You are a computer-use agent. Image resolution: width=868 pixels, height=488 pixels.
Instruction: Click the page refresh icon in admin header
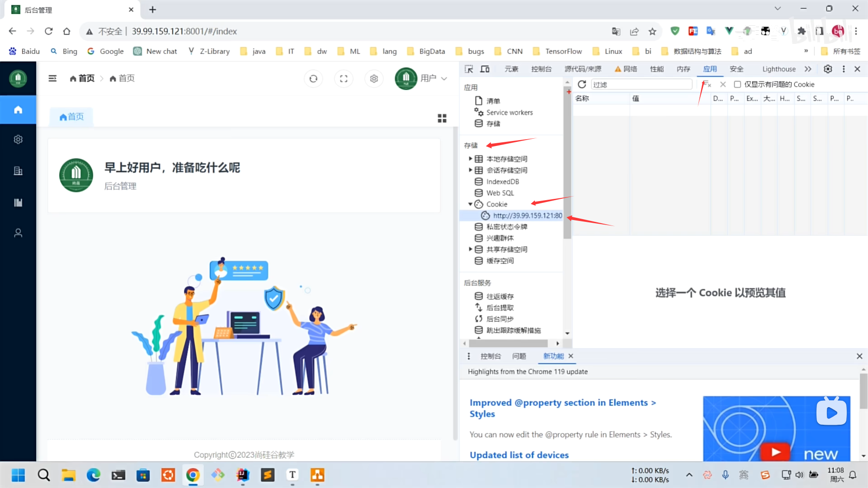[x=313, y=79]
